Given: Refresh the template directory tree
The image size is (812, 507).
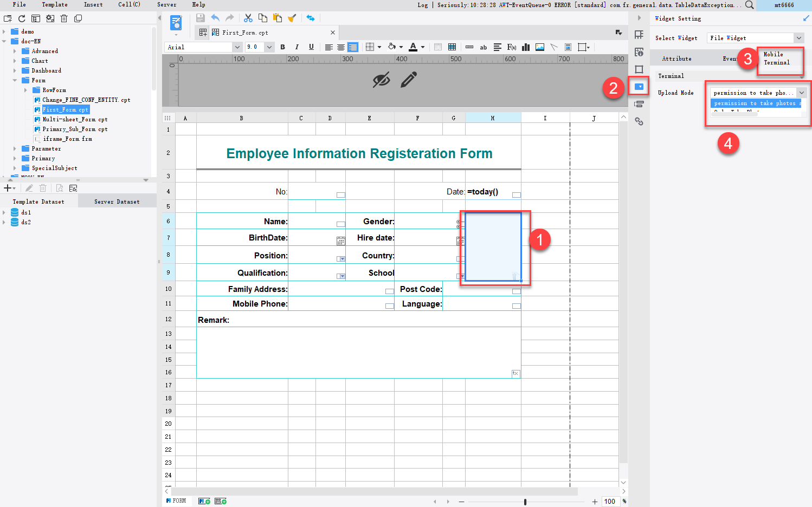Looking at the screenshot, I should (x=22, y=18).
